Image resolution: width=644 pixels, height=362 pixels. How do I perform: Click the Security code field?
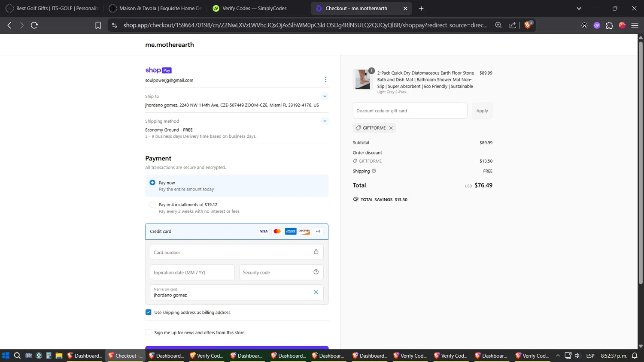pyautogui.click(x=281, y=272)
